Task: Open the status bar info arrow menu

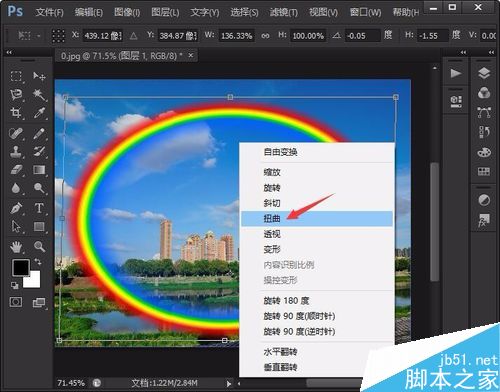Action: (229, 383)
